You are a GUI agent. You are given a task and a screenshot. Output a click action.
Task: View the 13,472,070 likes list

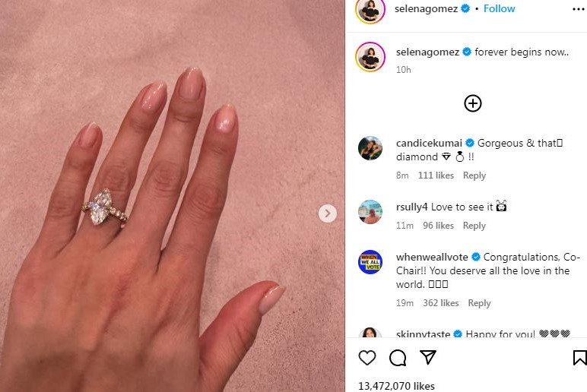point(396,386)
